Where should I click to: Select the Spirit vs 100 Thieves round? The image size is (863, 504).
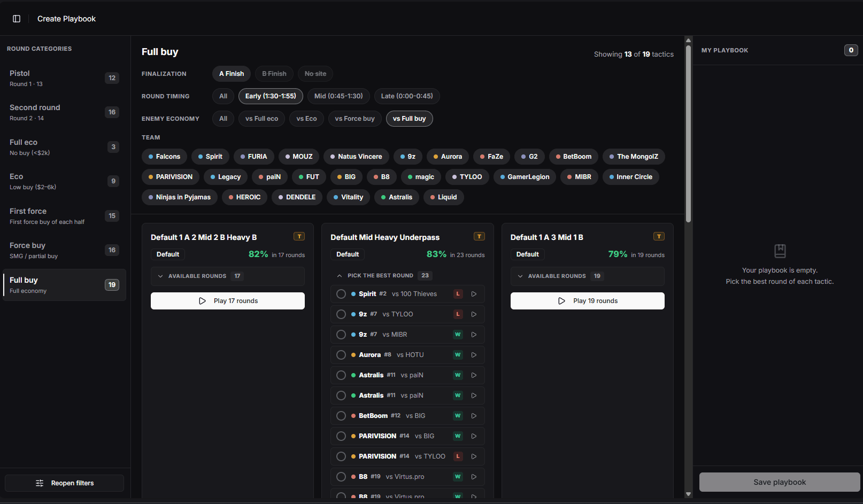[x=341, y=294]
